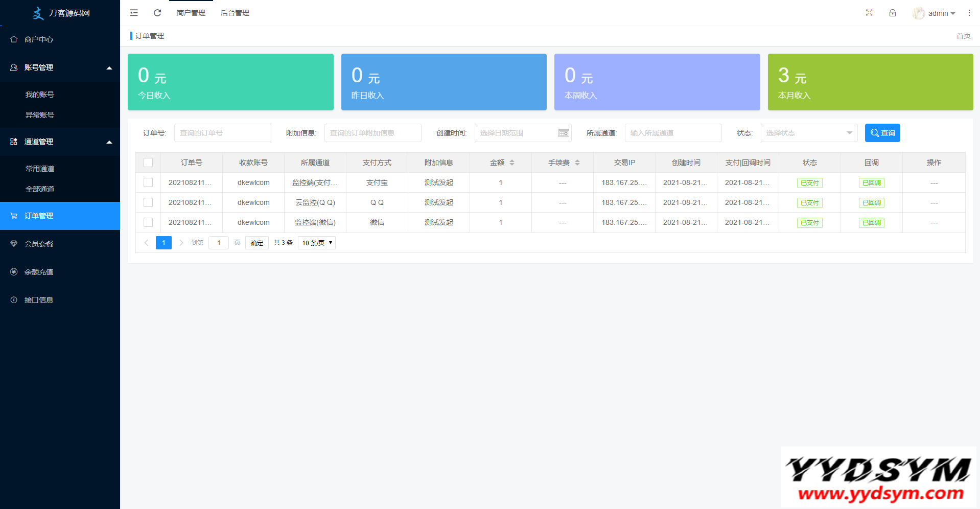The width and height of the screenshot is (980, 509).
Task: Enter fullscreen mode via the expand icon
Action: 869,13
